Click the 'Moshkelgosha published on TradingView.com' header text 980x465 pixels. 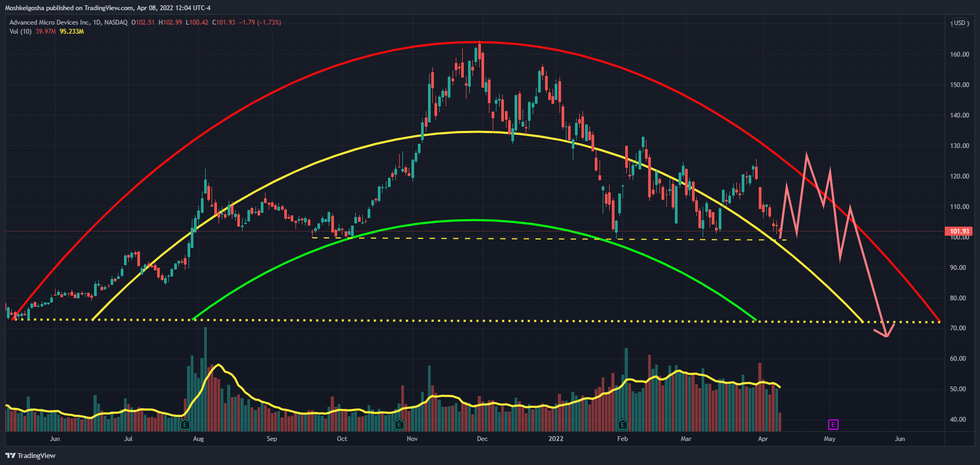69,8
